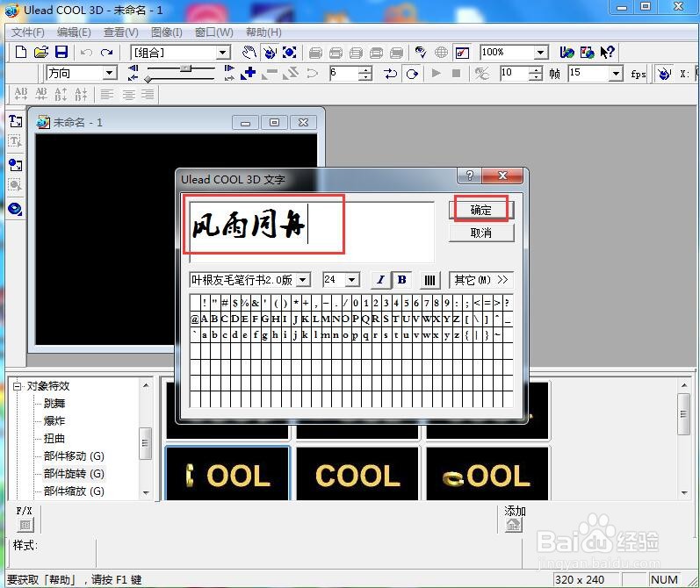Pick the middle COOL effect thumbnail
The width and height of the screenshot is (700, 588).
(x=357, y=474)
